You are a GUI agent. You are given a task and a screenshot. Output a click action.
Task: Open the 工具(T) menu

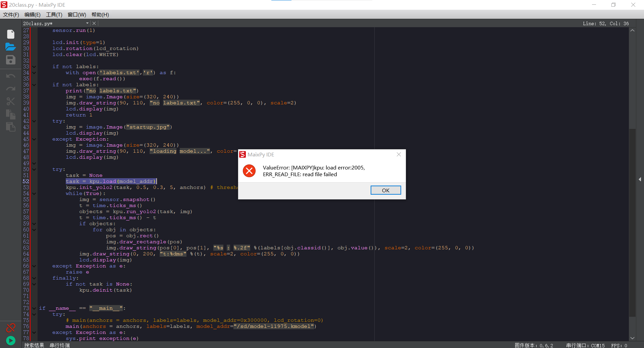click(x=54, y=15)
